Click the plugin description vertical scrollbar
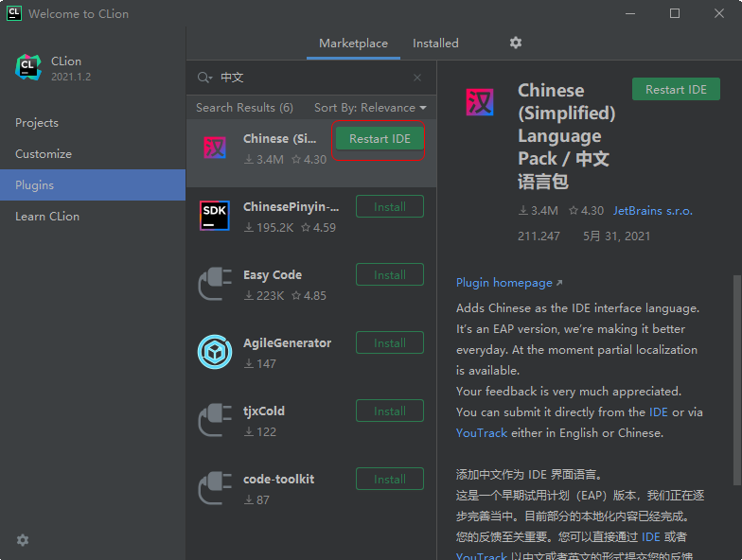Viewport: 742px width, 560px height. pos(736,378)
